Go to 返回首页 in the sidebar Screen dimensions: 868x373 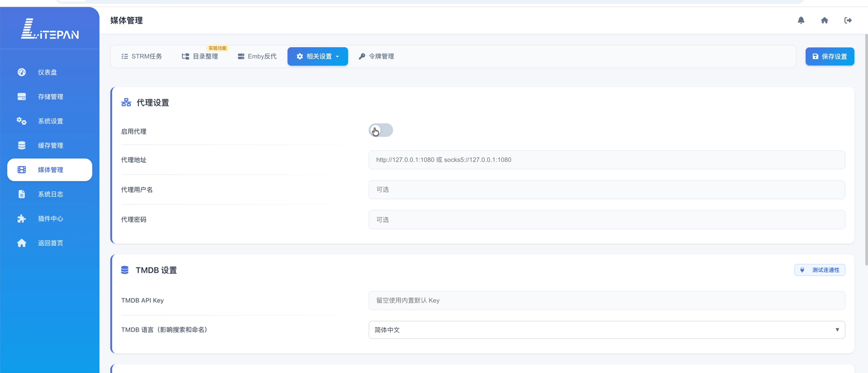pyautogui.click(x=50, y=243)
